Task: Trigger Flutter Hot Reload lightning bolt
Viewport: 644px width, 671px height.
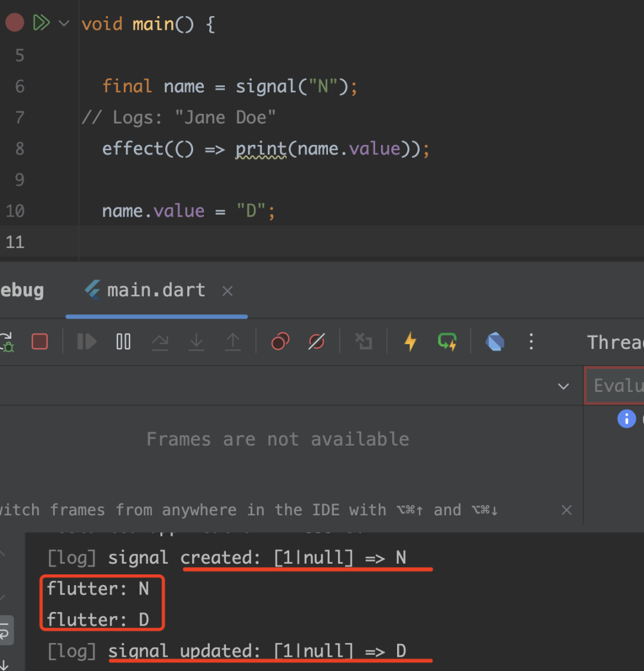Action: coord(410,342)
